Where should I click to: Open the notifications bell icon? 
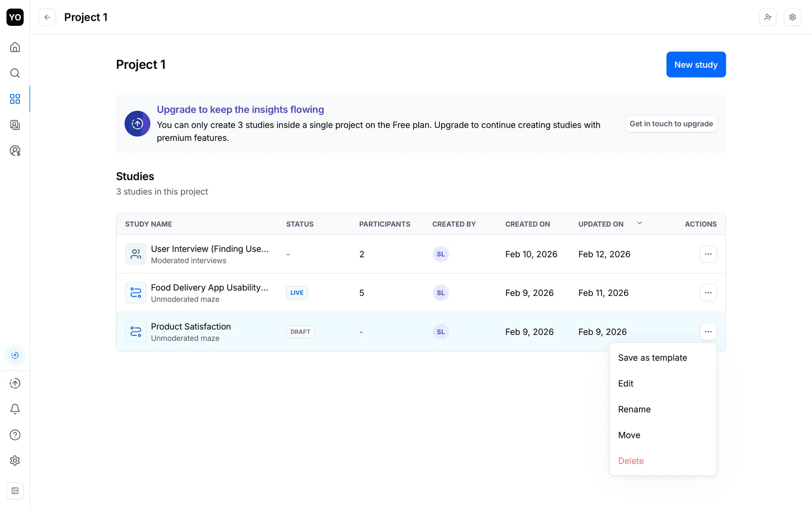point(15,409)
